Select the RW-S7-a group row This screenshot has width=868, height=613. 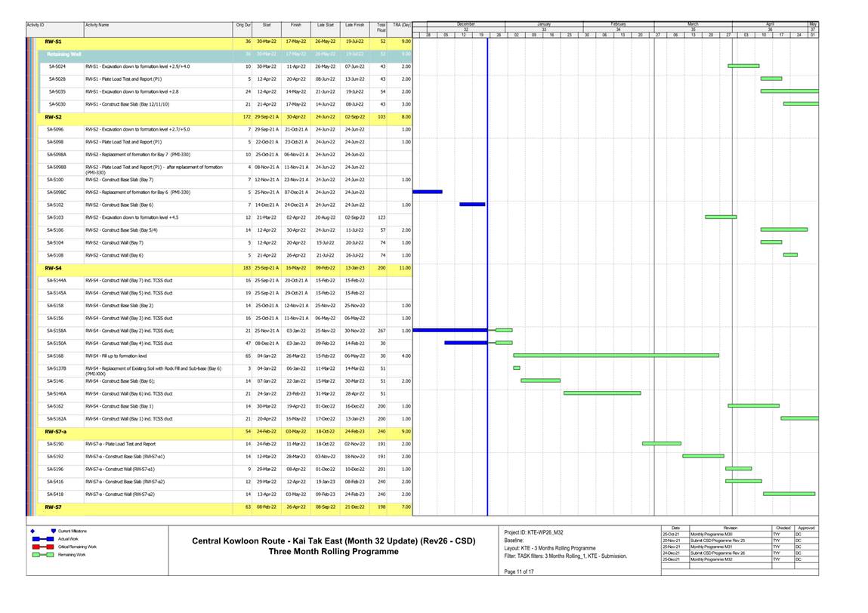click(55, 431)
